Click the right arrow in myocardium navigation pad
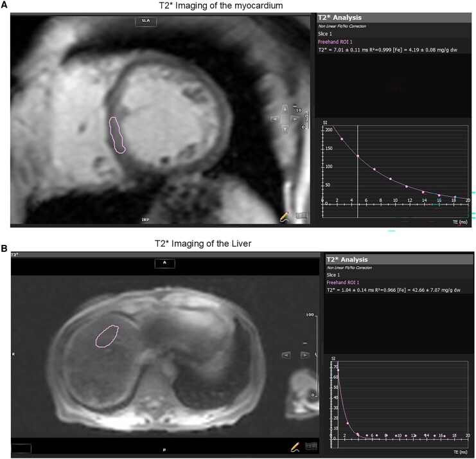The width and height of the screenshot is (476, 459). (294, 119)
